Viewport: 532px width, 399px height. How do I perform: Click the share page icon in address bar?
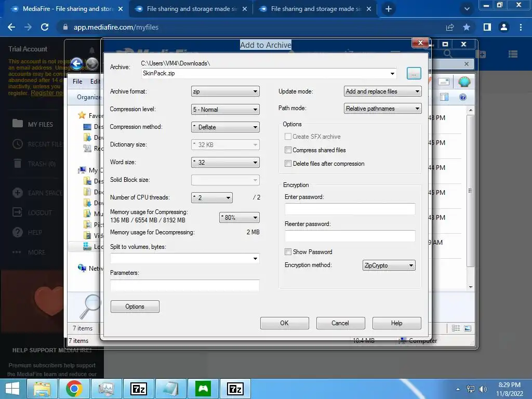click(x=450, y=27)
